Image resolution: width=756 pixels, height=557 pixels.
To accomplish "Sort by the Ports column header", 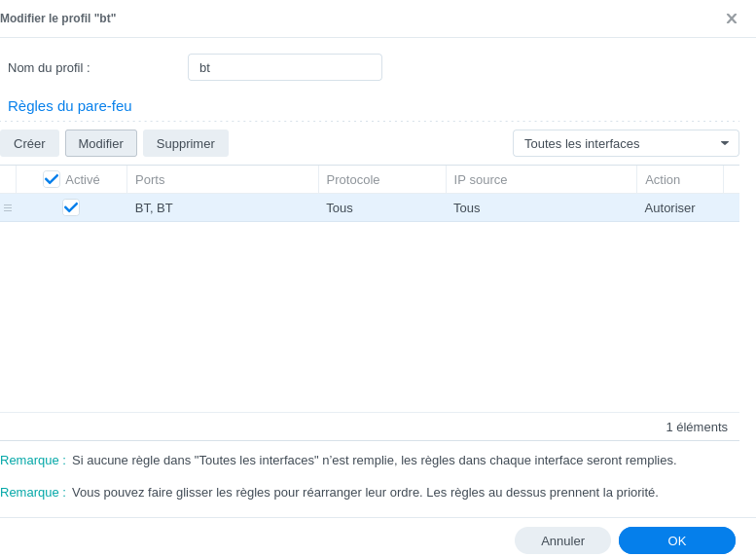I will pos(222,179).
